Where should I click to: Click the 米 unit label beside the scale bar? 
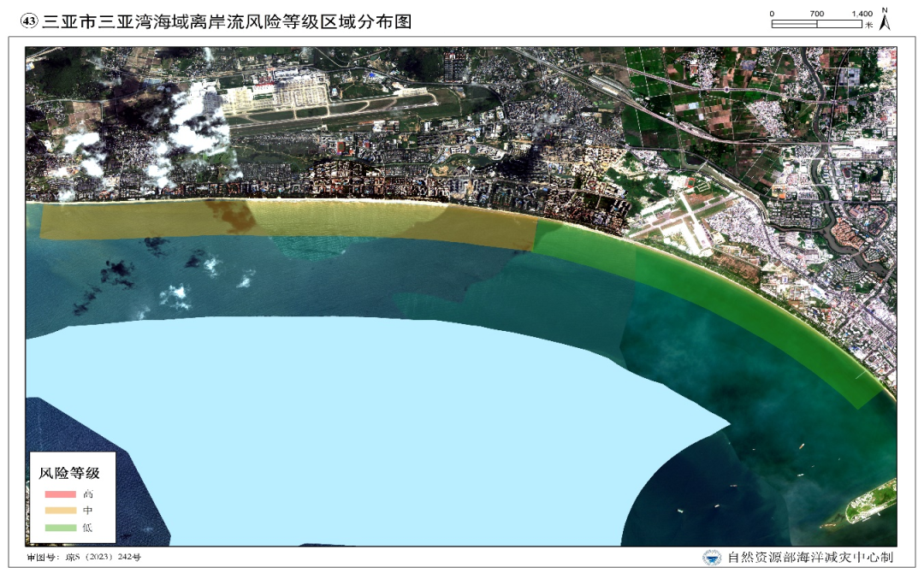868,25
